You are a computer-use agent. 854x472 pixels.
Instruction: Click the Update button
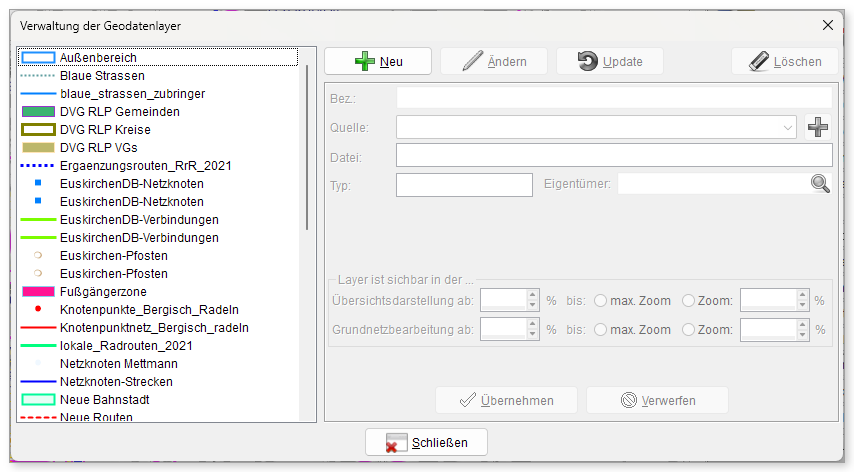[609, 61]
